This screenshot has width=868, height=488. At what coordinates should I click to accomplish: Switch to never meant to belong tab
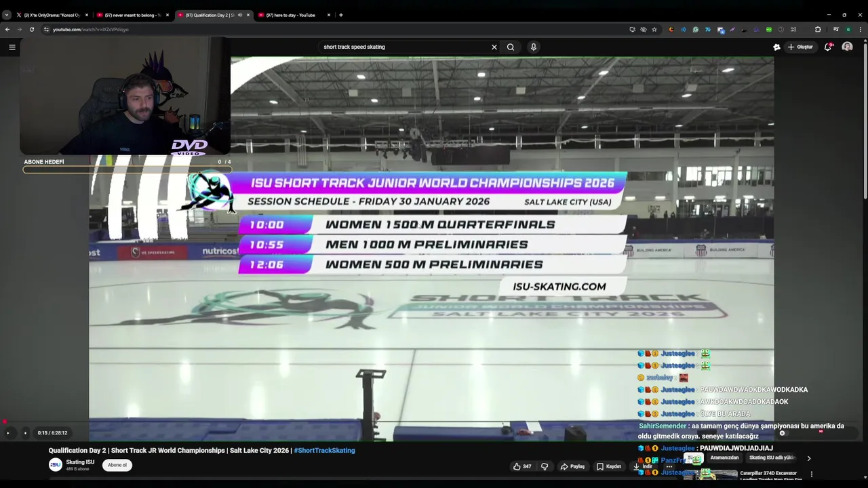click(132, 15)
